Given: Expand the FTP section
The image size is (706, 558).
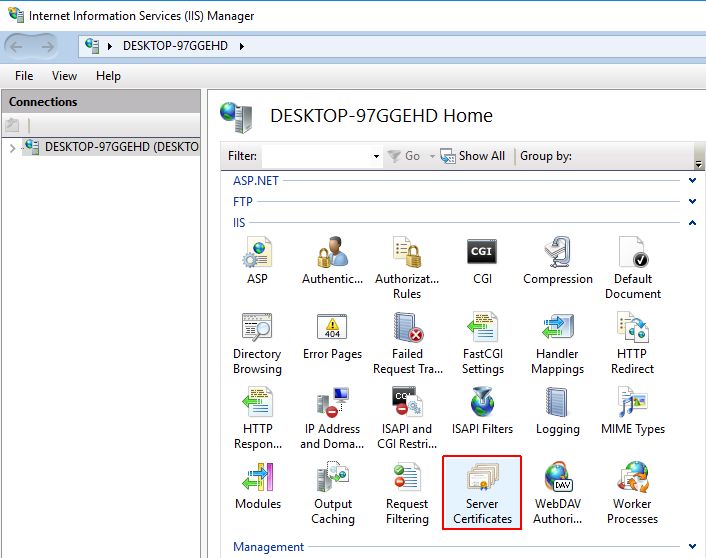Looking at the screenshot, I should pyautogui.click(x=692, y=202).
